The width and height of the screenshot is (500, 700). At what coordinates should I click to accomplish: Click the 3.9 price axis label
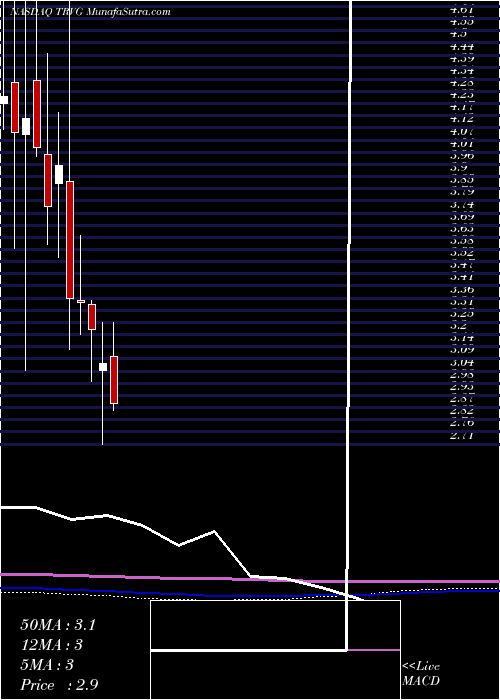[459, 168]
